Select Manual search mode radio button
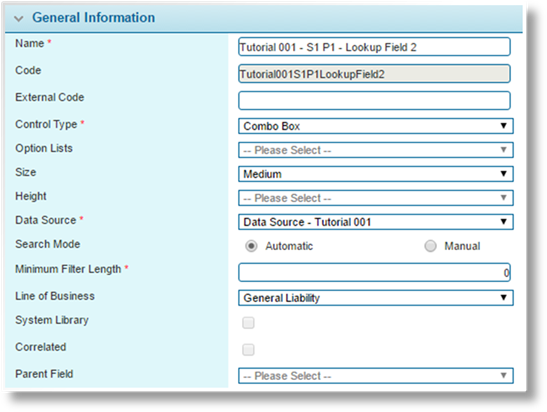Viewport: 547px width, 412px height. point(430,246)
